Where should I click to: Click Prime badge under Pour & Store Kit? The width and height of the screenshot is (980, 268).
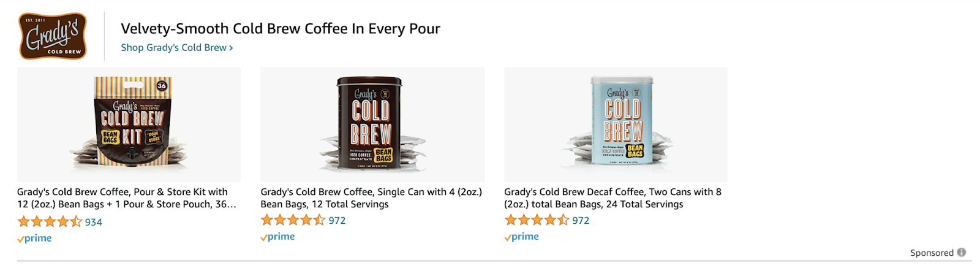tap(34, 238)
